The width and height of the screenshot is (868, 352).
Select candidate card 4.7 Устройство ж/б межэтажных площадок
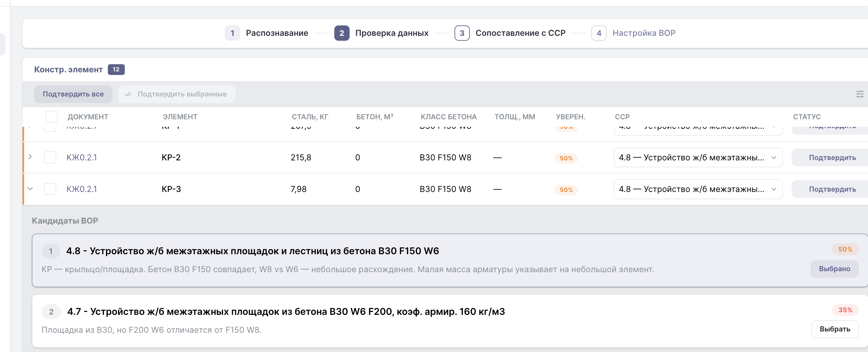(x=450, y=321)
